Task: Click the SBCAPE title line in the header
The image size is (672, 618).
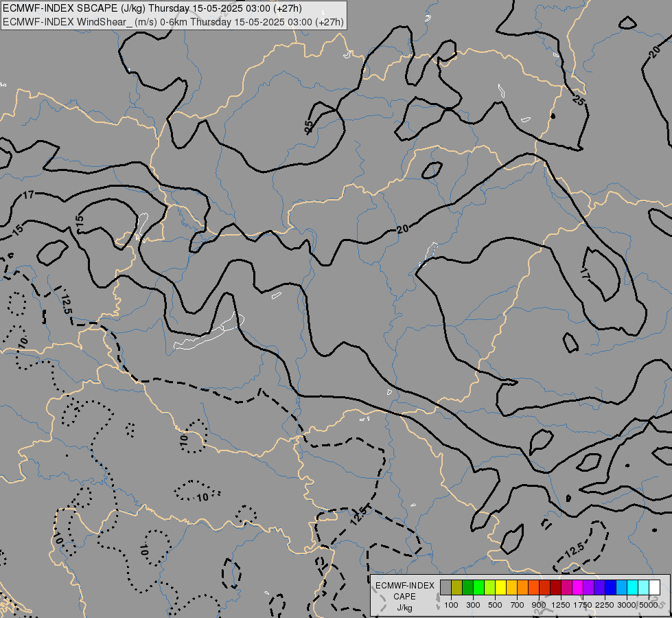Action: pyautogui.click(x=152, y=8)
